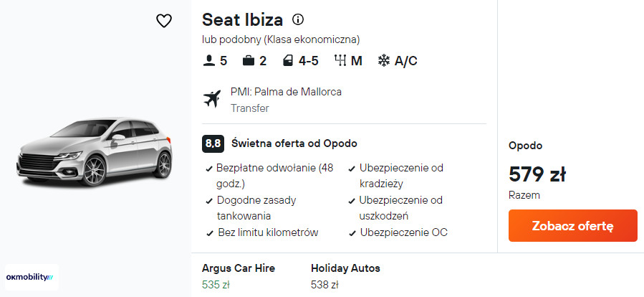The image size is (644, 297).
Task: Click PMI: Palma de Mallorca location
Action: (286, 92)
